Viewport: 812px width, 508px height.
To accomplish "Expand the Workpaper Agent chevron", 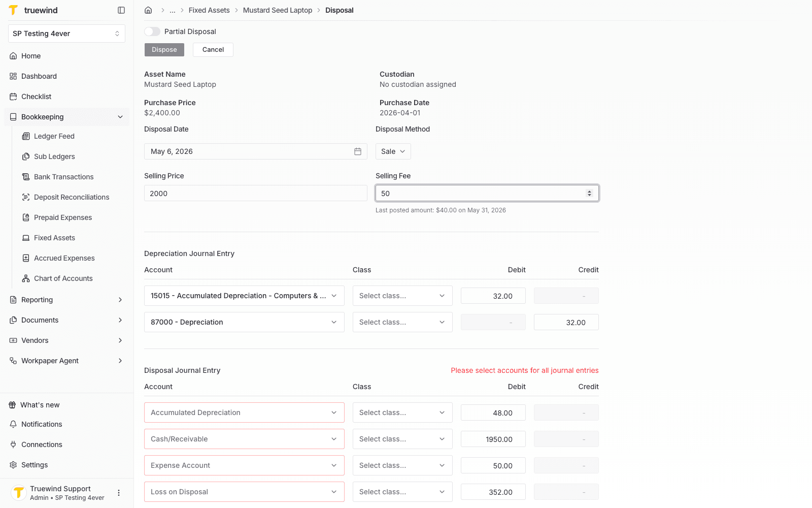I will (x=120, y=361).
